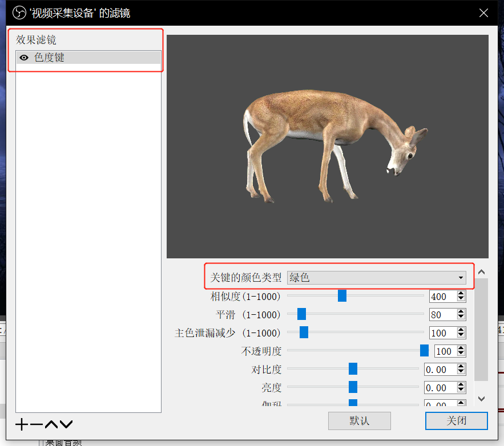Screen dimensions: 504x446
Task: Increase 不透明度 value with up stepper
Action: (461, 348)
